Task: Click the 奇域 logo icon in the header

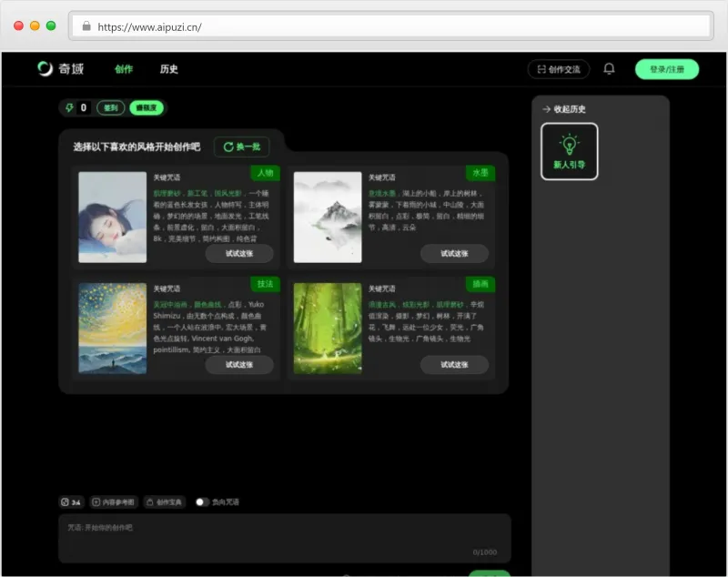Action: (x=43, y=68)
